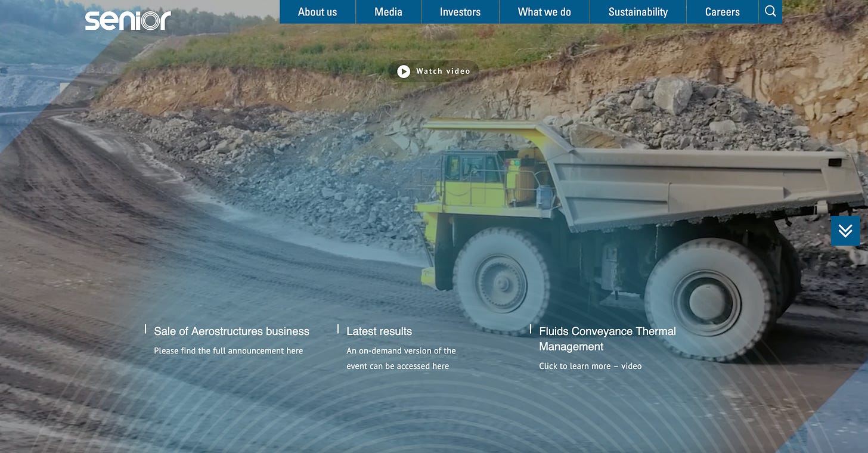Click the Senior logo
Viewport: 868px width, 453px height.
(x=128, y=20)
